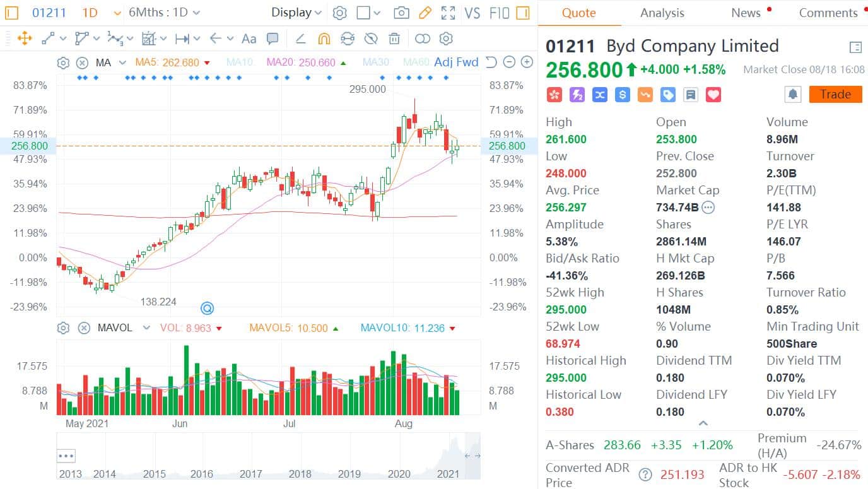
Task: Select the Aa text annotation tool
Action: point(248,38)
